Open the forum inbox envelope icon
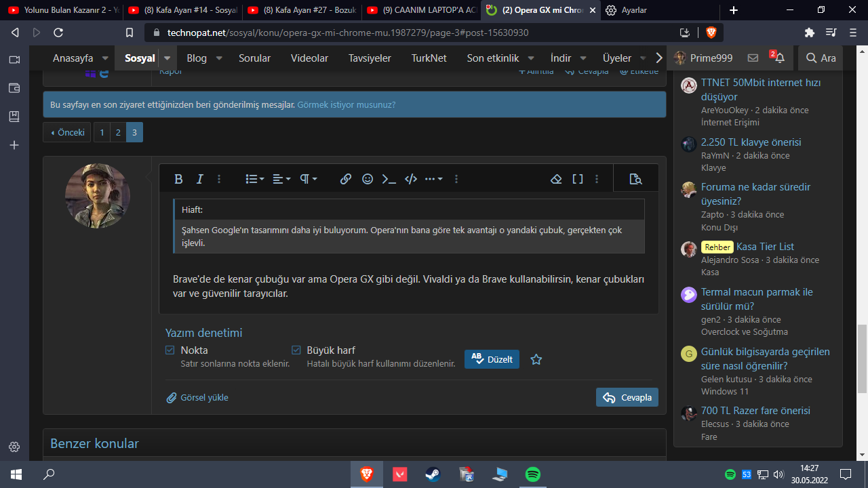 753,58
